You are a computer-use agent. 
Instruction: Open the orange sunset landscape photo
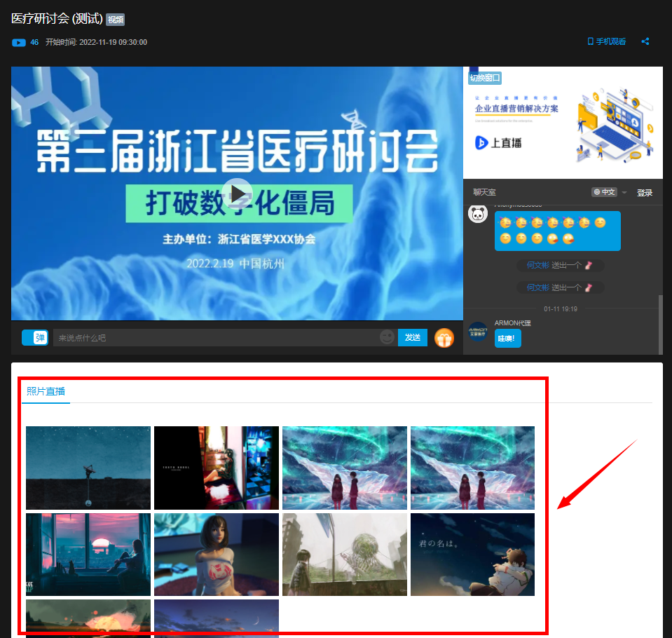click(x=88, y=618)
